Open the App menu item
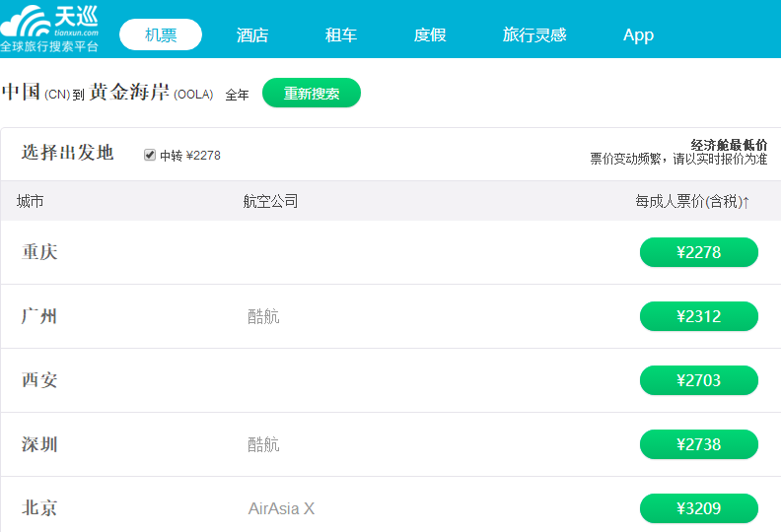This screenshot has height=532, width=781. [x=638, y=34]
